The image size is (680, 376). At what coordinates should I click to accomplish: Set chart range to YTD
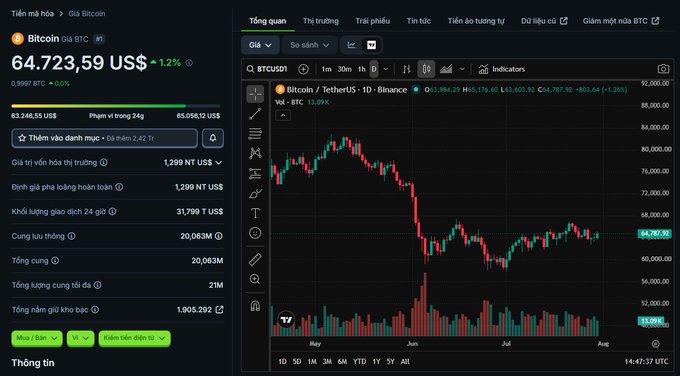[359, 361]
